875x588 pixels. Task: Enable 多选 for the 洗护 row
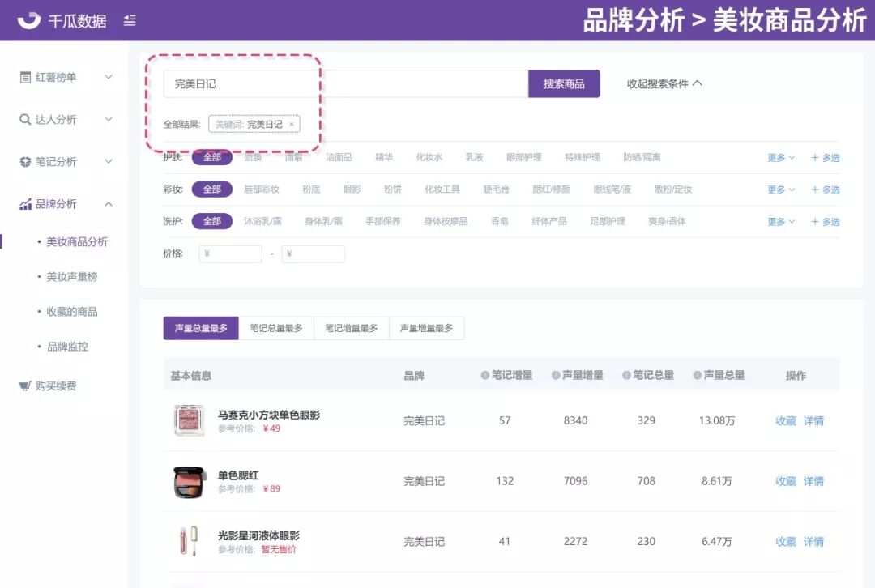click(x=826, y=221)
